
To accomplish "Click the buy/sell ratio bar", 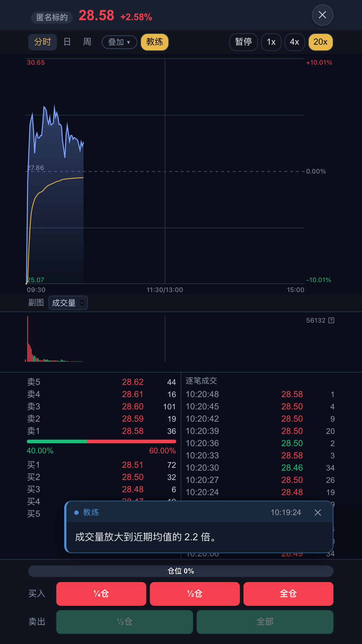I will click(x=101, y=441).
